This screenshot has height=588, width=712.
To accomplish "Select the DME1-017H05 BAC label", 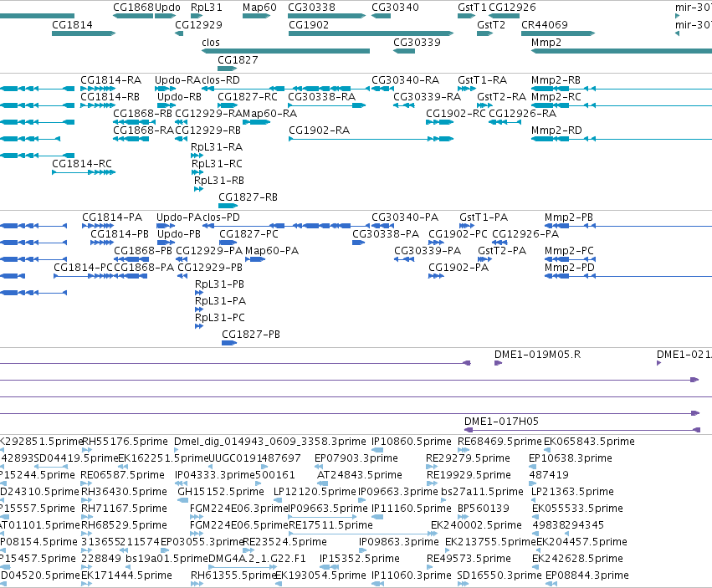I will [x=501, y=422].
